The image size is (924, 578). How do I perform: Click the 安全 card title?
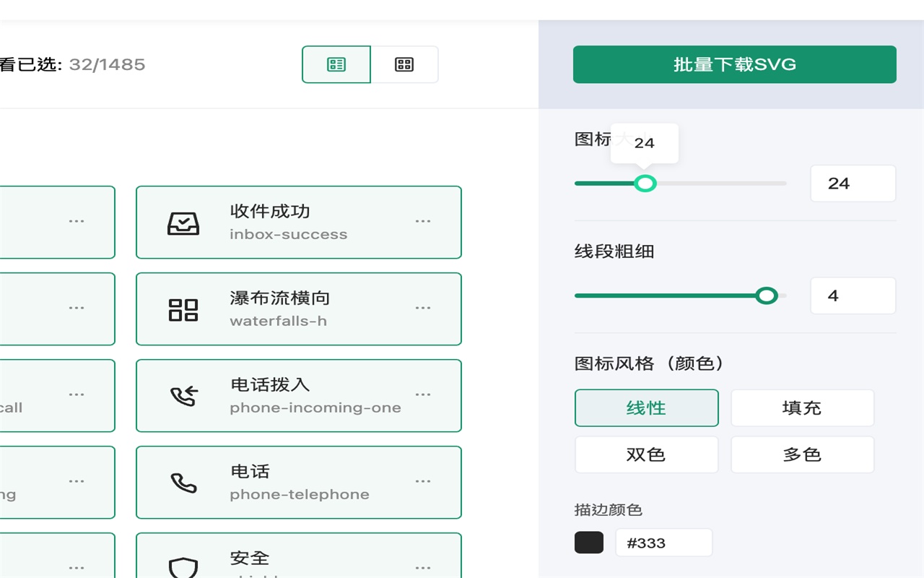pyautogui.click(x=250, y=558)
